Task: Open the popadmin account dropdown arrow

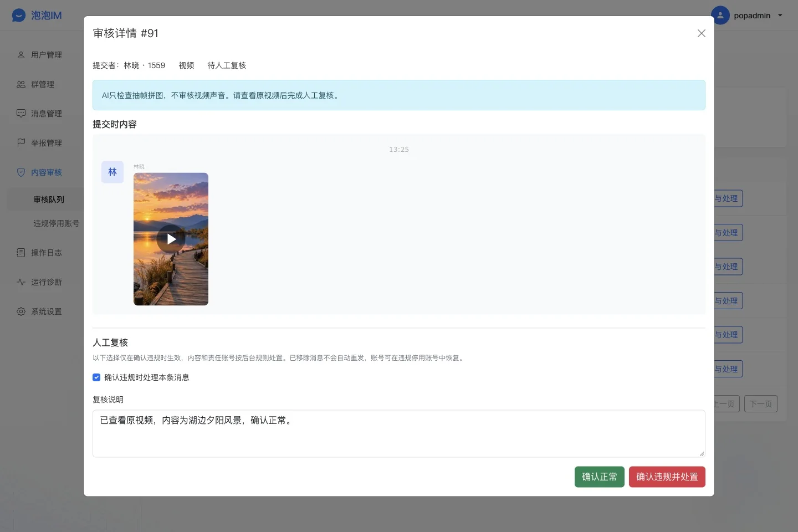Action: pos(780,16)
